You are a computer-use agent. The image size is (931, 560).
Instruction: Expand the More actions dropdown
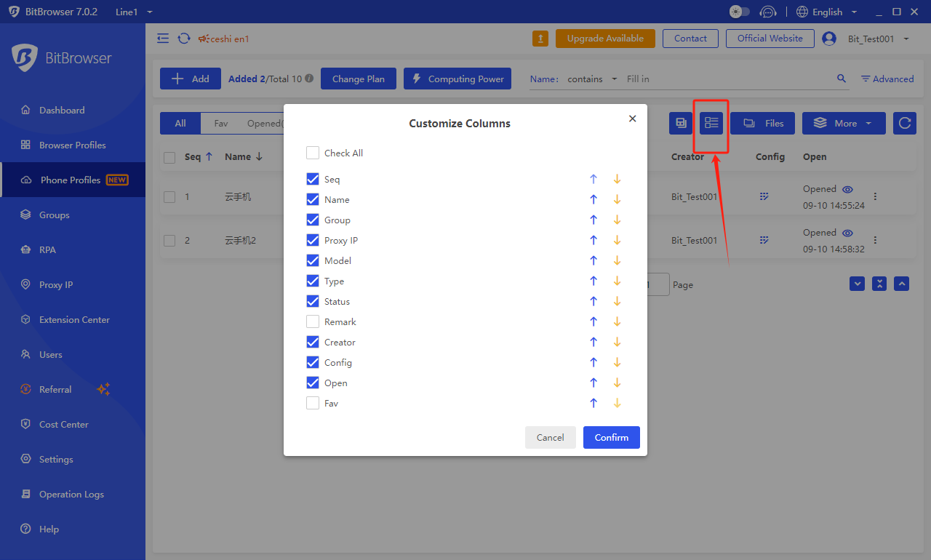click(x=843, y=124)
